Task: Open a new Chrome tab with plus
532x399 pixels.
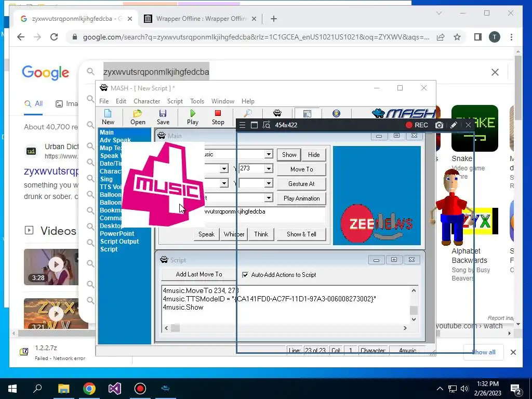Action: 274,19
